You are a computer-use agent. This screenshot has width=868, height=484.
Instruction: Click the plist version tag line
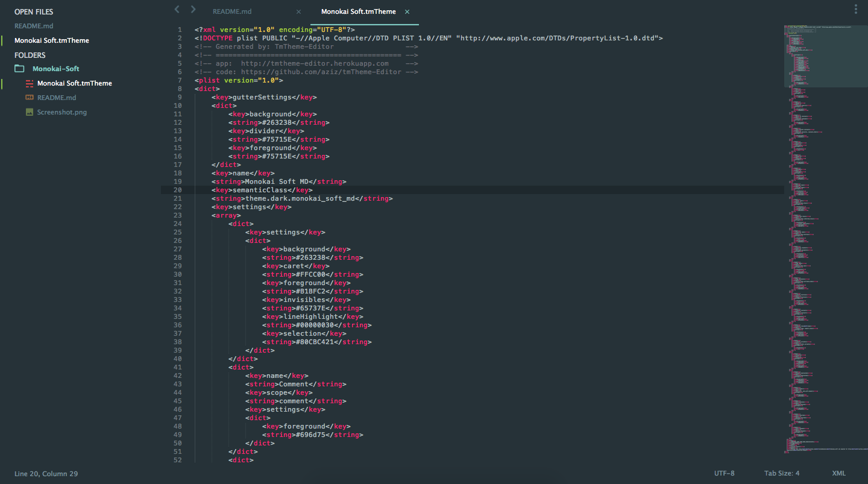pyautogui.click(x=239, y=80)
